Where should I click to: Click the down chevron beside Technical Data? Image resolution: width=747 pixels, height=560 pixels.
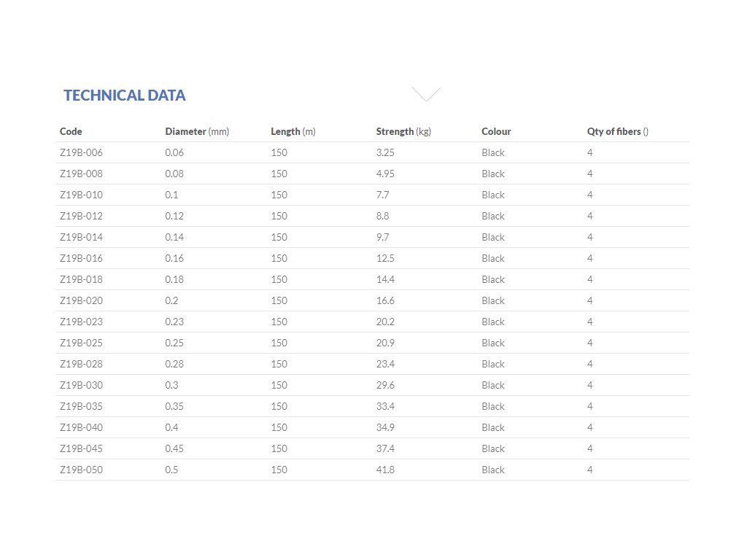click(426, 94)
